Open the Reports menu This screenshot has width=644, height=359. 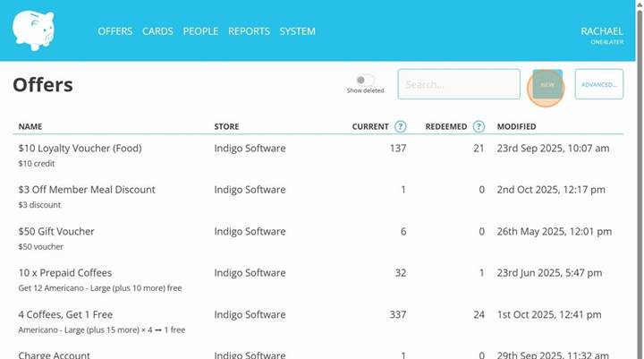(x=249, y=31)
